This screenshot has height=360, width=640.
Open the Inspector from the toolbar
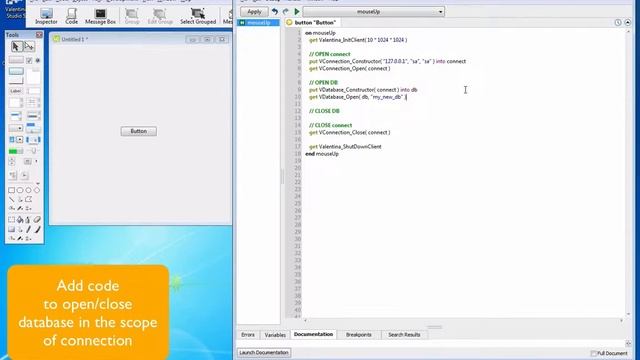[46, 16]
